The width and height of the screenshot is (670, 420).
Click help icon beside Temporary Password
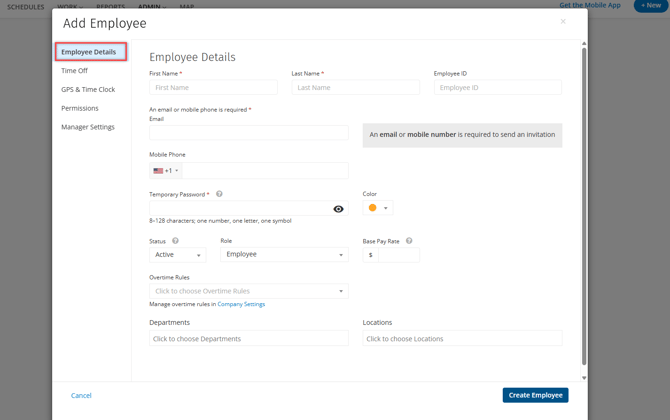tap(219, 194)
